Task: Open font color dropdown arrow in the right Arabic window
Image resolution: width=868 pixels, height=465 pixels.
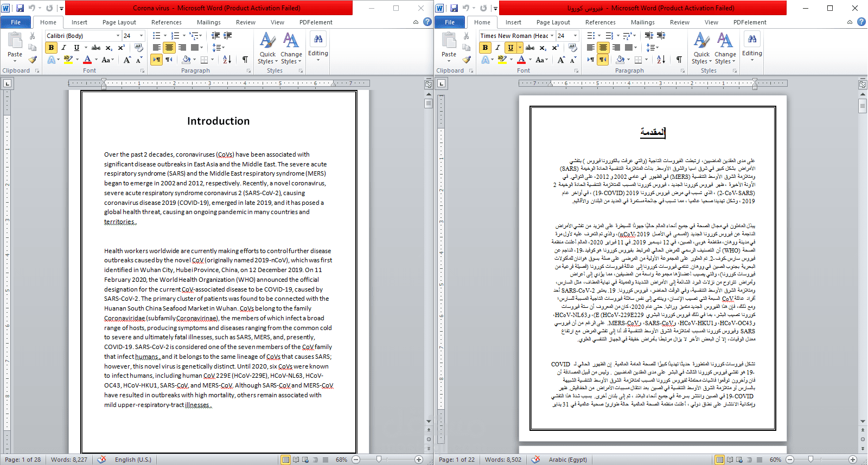Action: click(x=530, y=60)
